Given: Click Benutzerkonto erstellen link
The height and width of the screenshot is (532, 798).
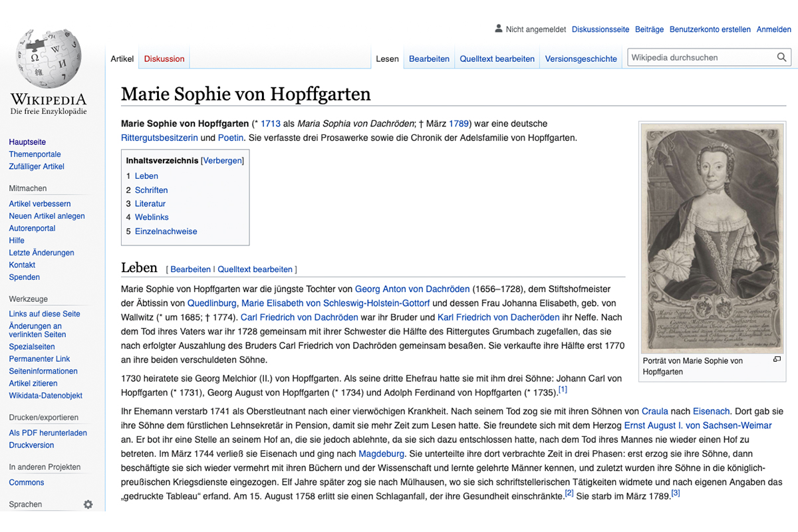Looking at the screenshot, I should coord(710,29).
